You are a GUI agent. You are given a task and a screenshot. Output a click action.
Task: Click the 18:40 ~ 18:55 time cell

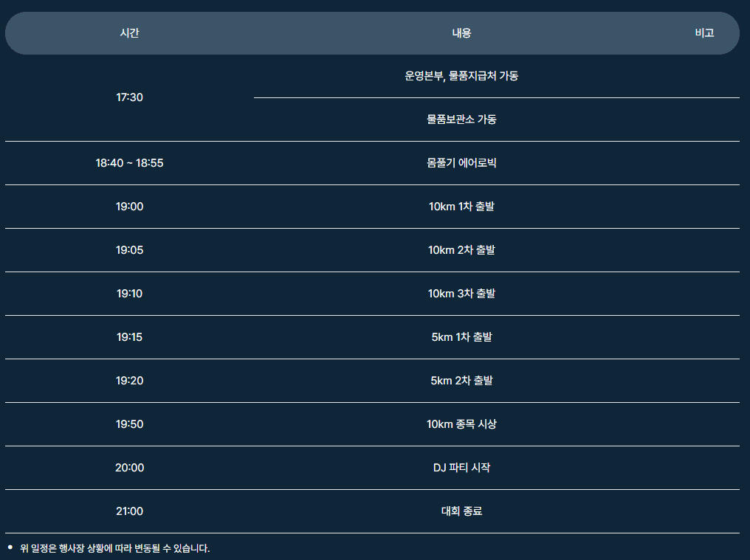point(129,163)
